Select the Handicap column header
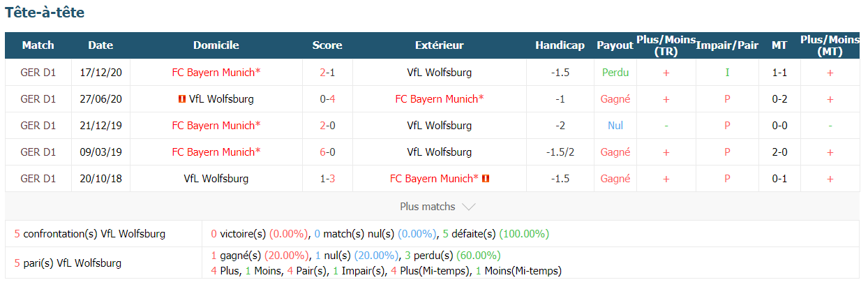This screenshot has width=868, height=287. (560, 45)
